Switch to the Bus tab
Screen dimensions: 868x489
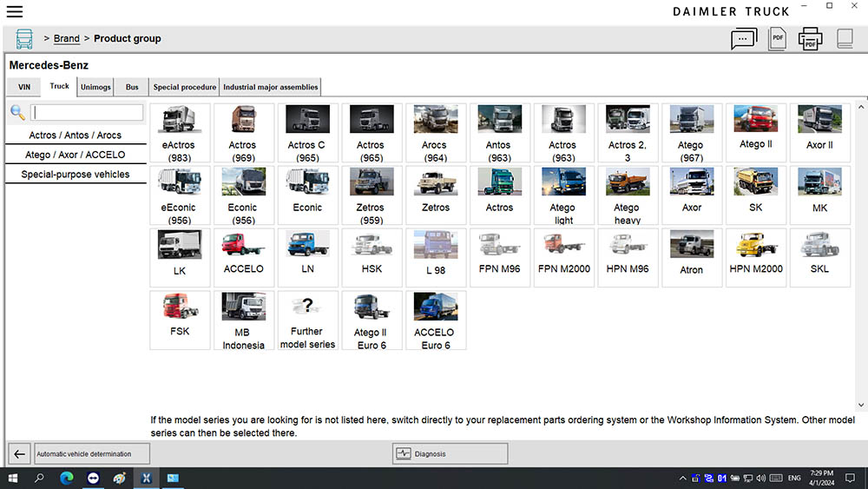coord(132,87)
